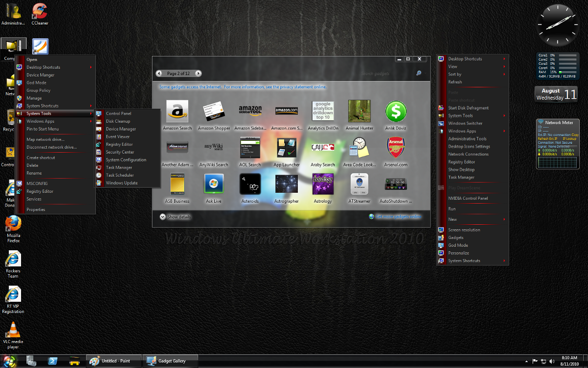This screenshot has height=368, width=588.
Task: Select the Animal Hunter gadget
Action: pos(359,111)
